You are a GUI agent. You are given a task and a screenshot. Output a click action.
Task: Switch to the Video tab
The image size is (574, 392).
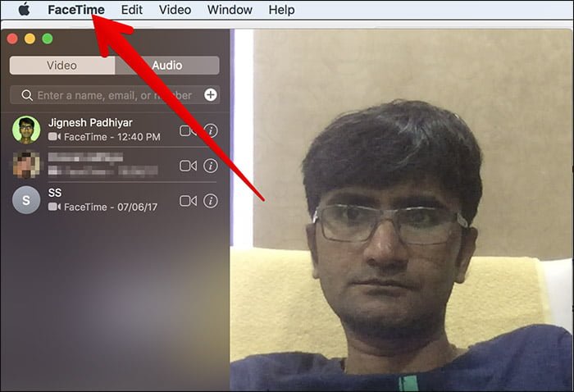62,66
